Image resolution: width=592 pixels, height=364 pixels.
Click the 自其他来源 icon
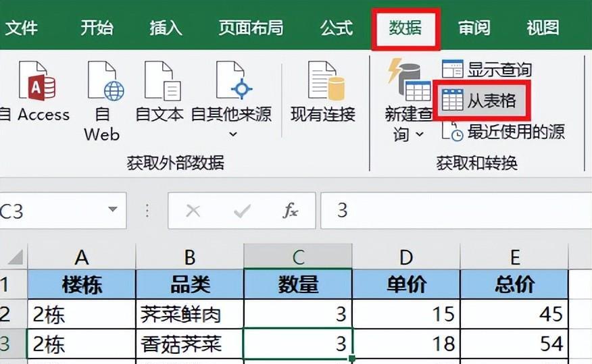[x=234, y=80]
